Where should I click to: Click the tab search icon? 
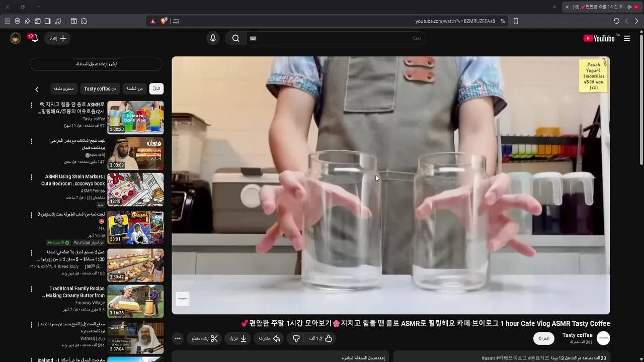pyautogui.click(x=73, y=21)
